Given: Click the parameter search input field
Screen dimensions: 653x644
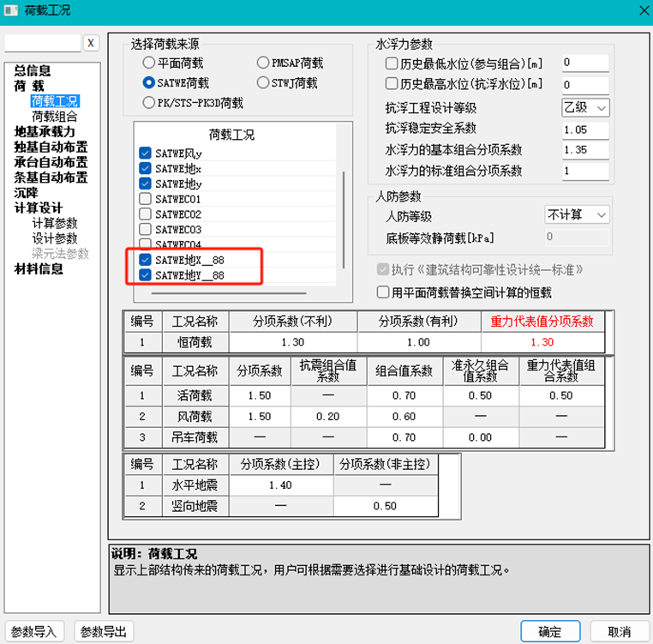Looking at the screenshot, I should pos(42,43).
